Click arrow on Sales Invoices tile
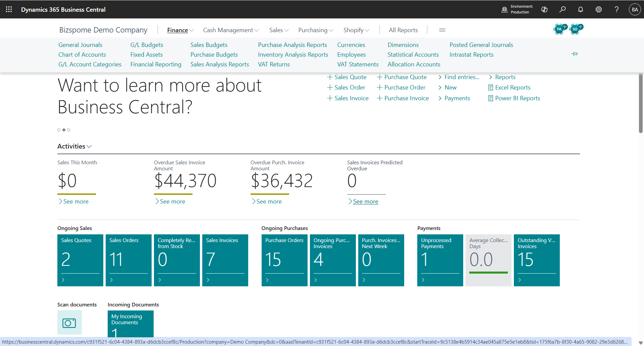 click(x=208, y=280)
